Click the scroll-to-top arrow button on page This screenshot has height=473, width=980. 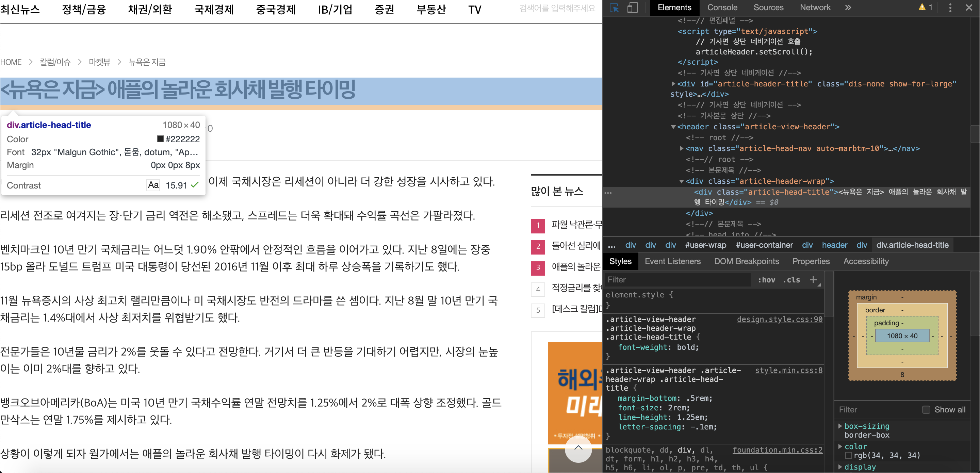[x=578, y=448]
